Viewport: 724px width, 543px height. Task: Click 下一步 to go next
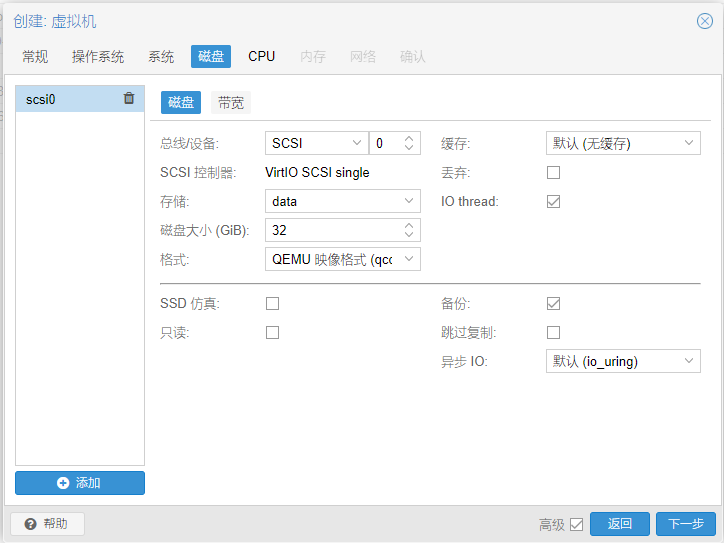point(686,524)
